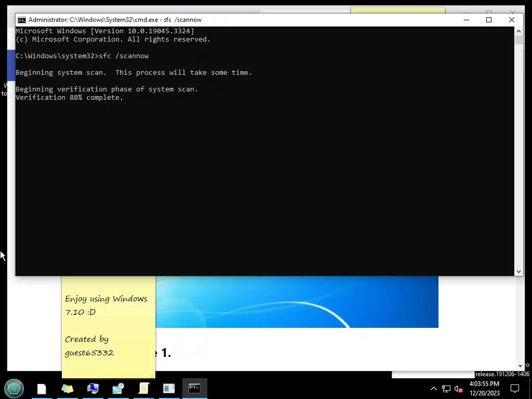The image size is (532, 399).
Task: Click 'Beginning verification phase of system scan.' line
Action: 107,89
